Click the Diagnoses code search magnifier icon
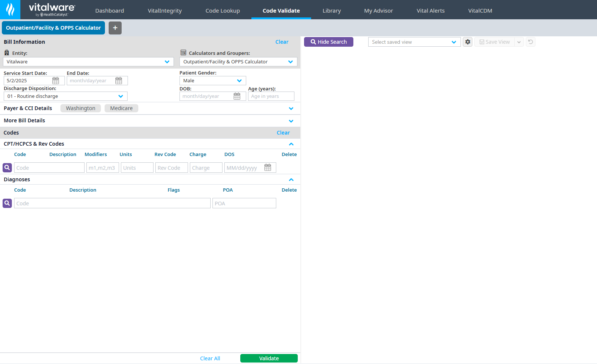The width and height of the screenshot is (597, 364). coord(7,203)
